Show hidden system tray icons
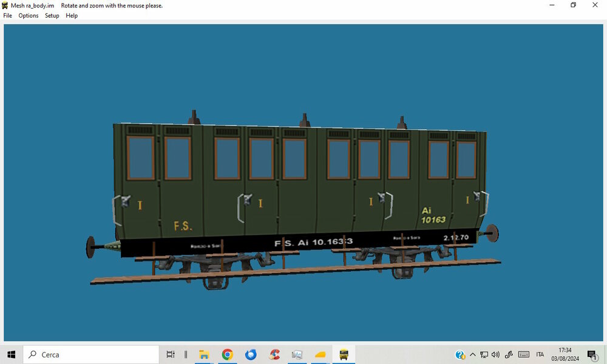This screenshot has height=364, width=607. point(473,354)
